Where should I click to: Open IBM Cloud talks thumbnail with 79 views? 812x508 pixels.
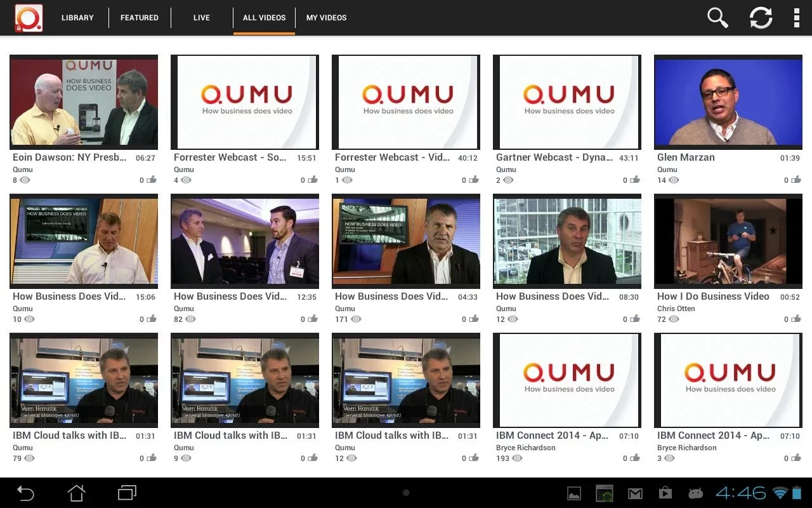click(x=84, y=380)
